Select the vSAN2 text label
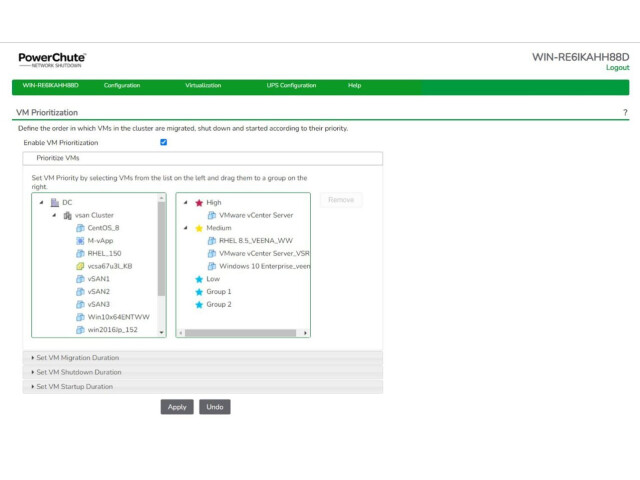640x480 pixels. point(99,291)
